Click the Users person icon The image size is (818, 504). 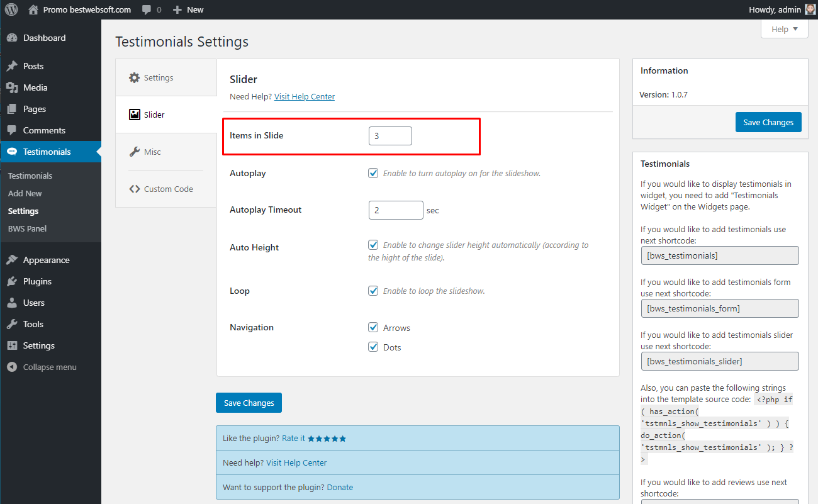12,303
